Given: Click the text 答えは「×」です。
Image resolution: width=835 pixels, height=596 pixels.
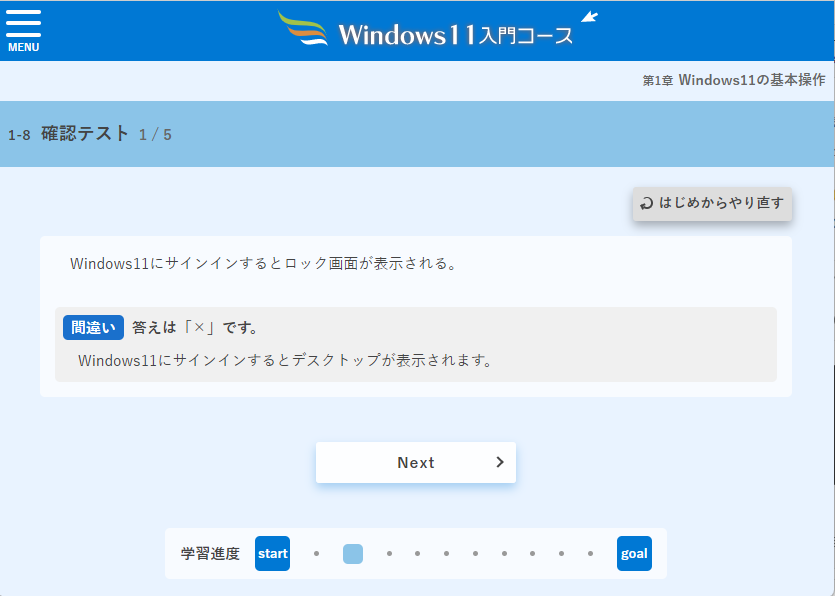Looking at the screenshot, I should coord(196,328).
